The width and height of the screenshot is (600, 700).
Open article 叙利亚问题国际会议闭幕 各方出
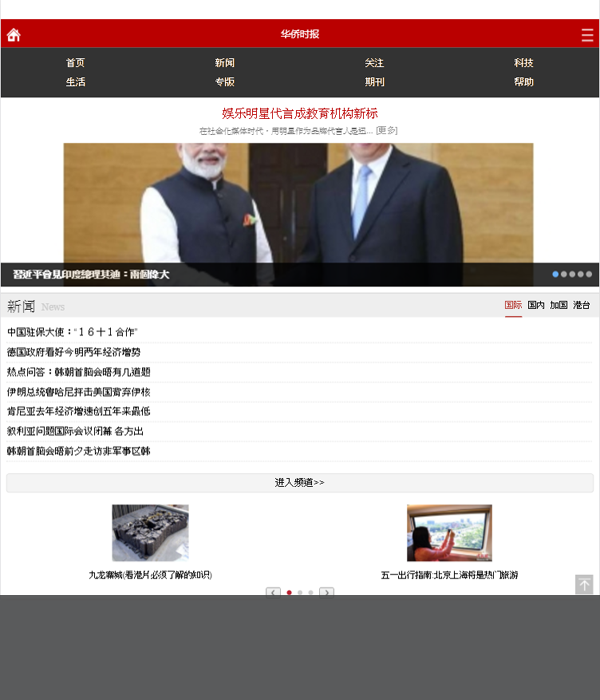(75, 431)
